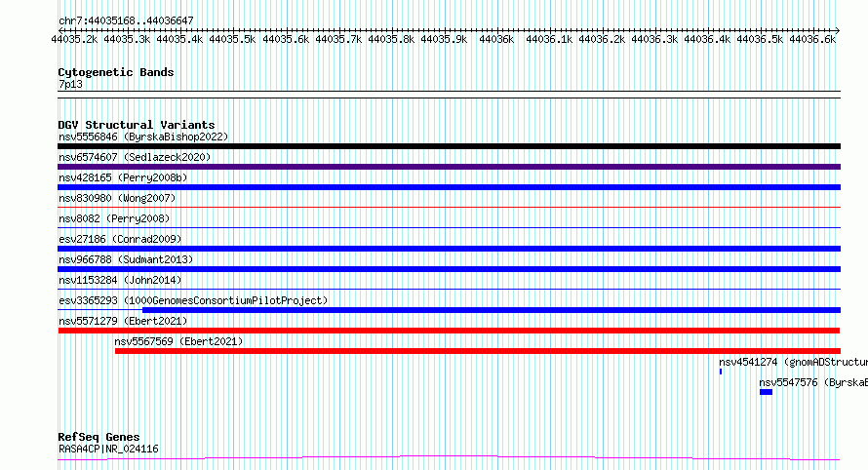The image size is (868, 470).
Task: Click the 44036.3k ruler tick label
Action: coord(654,39)
